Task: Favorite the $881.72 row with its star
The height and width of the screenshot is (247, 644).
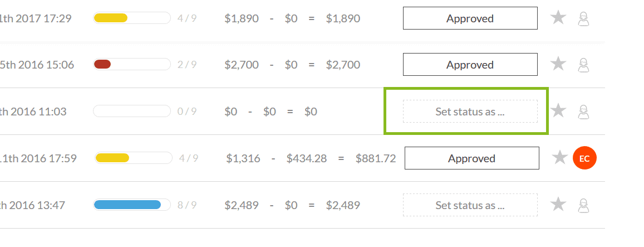Action: 560,158
